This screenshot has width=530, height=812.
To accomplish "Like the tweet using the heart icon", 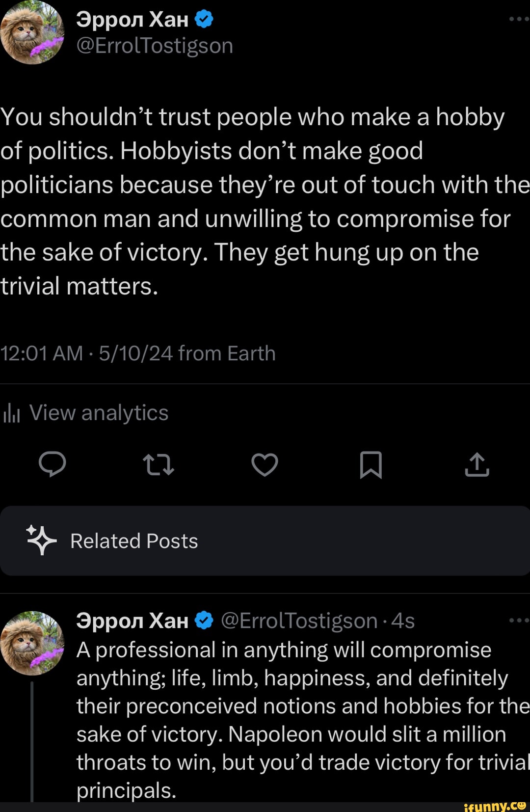I will (265, 465).
